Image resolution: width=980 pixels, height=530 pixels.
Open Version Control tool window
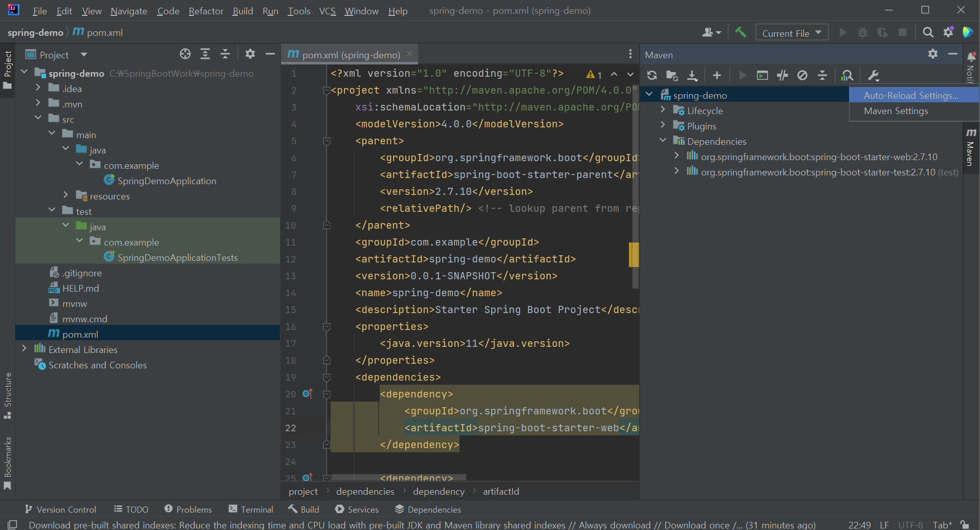(60, 510)
